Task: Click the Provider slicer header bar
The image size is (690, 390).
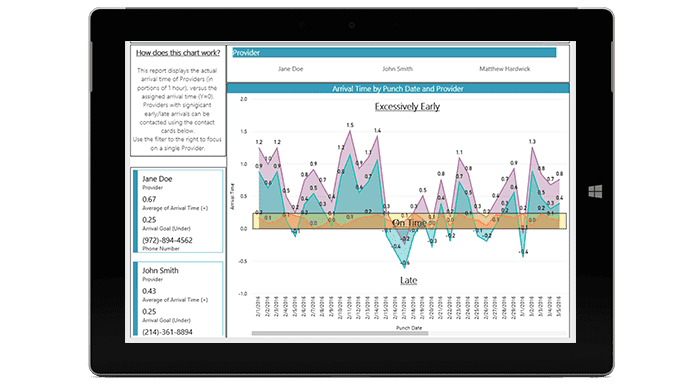Action: point(394,53)
